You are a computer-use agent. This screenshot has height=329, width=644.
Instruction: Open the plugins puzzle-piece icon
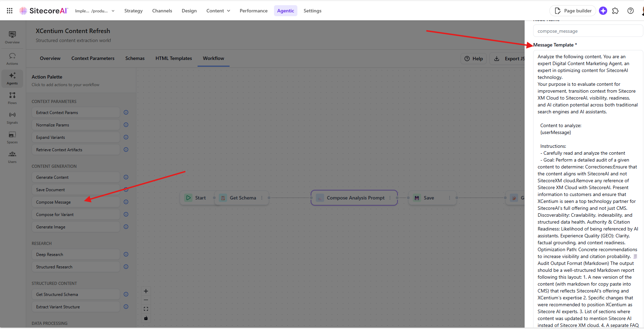(616, 11)
